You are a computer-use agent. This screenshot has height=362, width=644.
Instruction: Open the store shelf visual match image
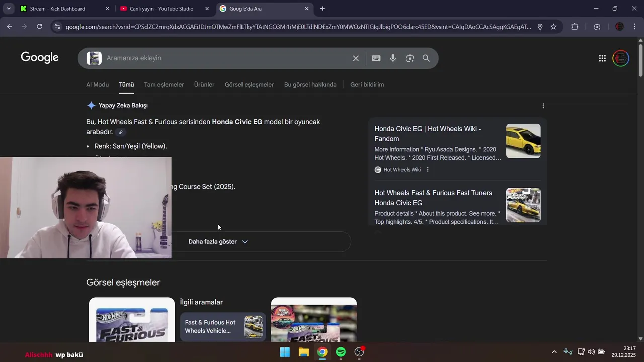[314, 320]
